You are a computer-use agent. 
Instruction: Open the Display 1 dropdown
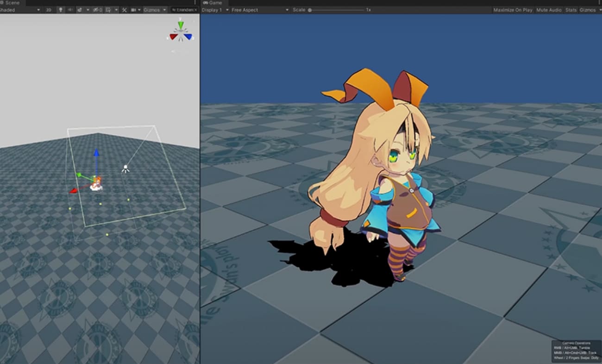(214, 10)
